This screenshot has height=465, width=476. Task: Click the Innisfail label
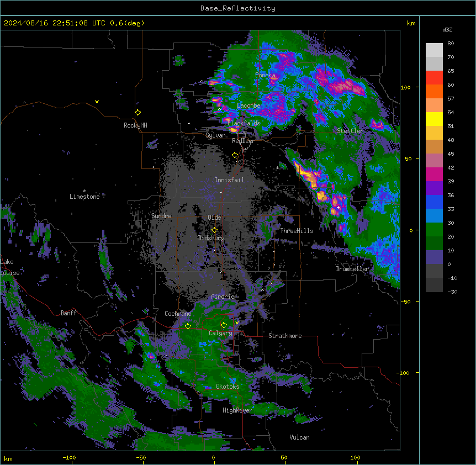coord(229,180)
